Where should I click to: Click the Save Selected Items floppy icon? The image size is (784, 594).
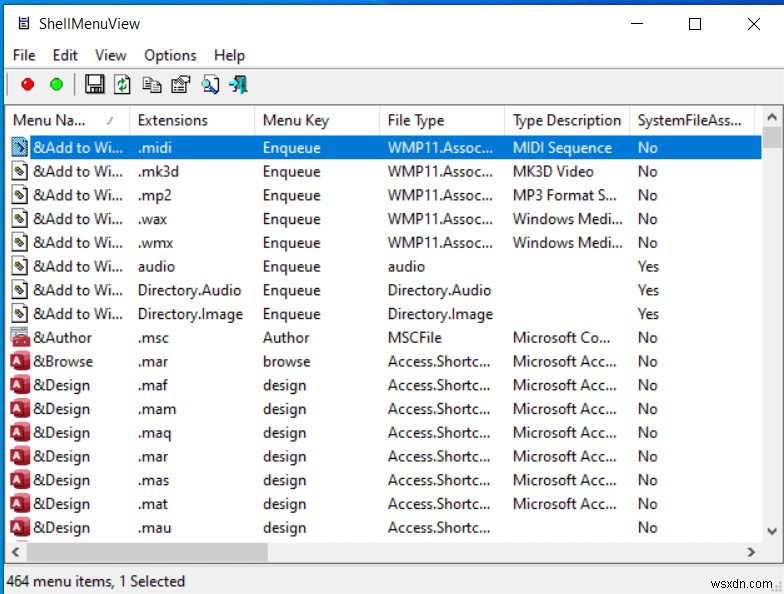click(95, 85)
